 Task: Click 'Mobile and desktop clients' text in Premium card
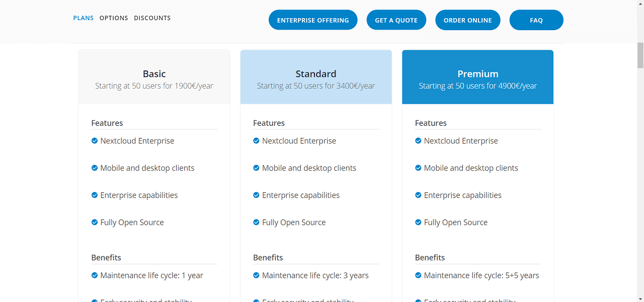[471, 168]
